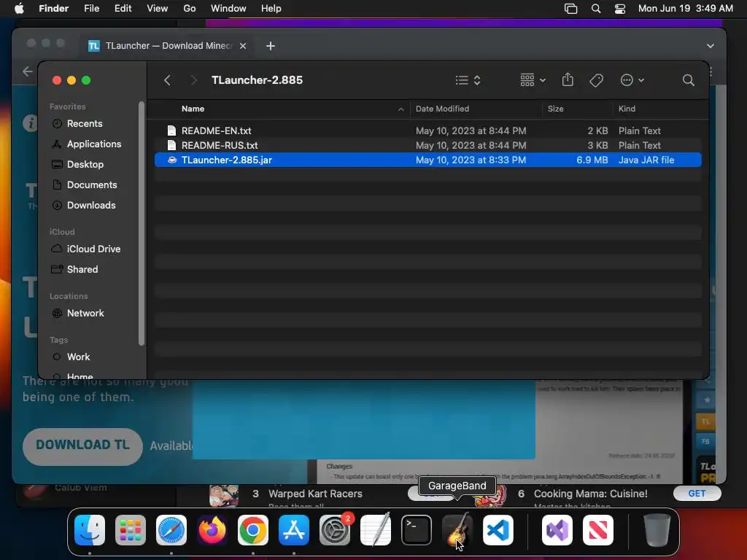Sort files by Kind column

pos(627,109)
